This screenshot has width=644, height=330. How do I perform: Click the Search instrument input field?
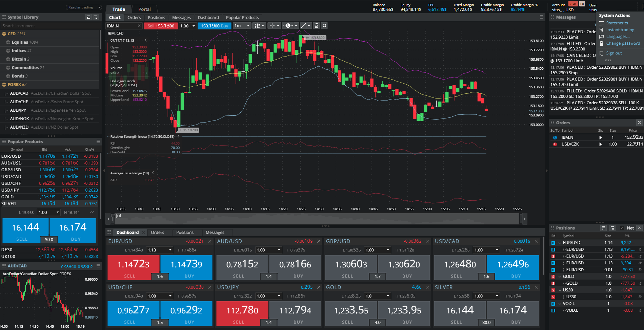(51, 26)
